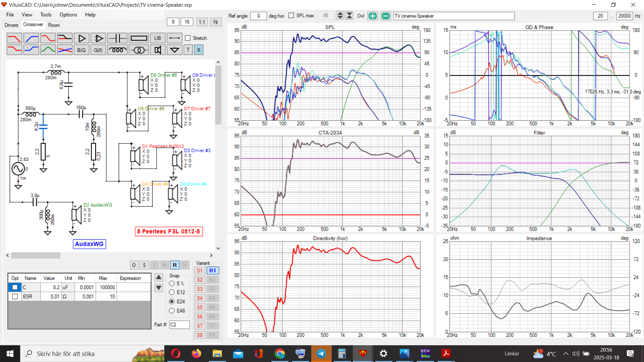Image resolution: width=644 pixels, height=362 pixels.
Task: Open Windows Settings gear in taskbar
Action: pyautogui.click(x=383, y=354)
